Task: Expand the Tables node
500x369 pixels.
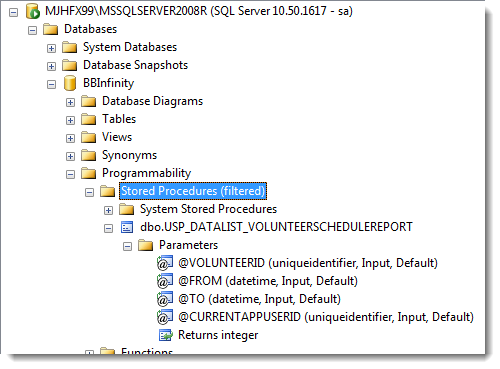Action: [x=70, y=121]
